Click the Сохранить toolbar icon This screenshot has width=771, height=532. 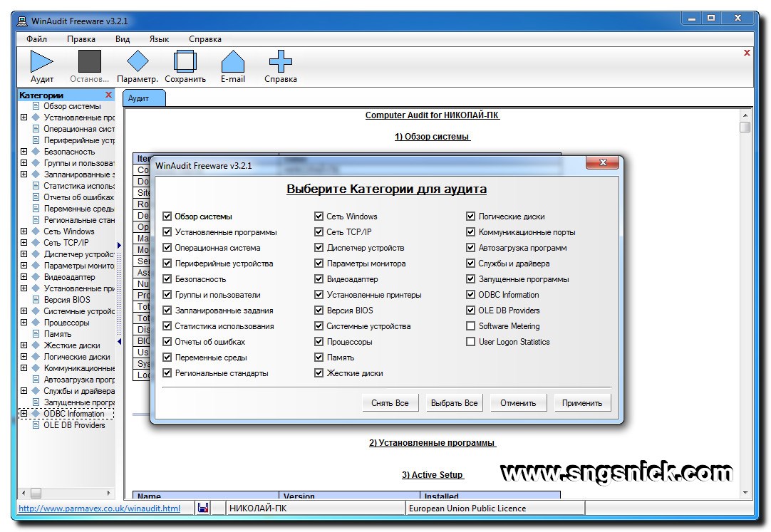point(185,61)
